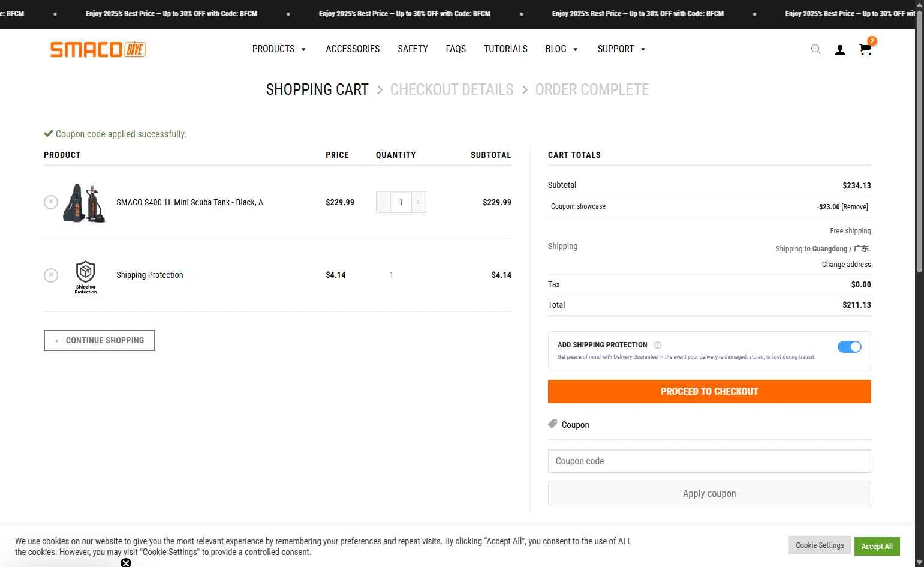Click the $0.00 tax value
924x567 pixels.
point(861,285)
